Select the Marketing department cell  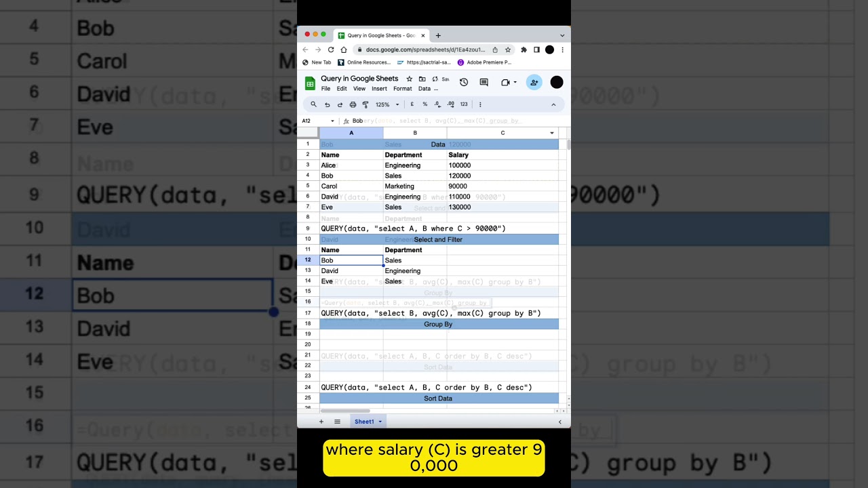tap(415, 186)
